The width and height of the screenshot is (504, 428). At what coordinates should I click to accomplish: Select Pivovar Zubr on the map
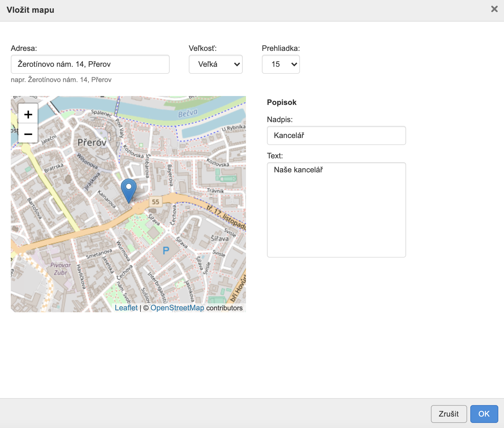click(x=60, y=269)
